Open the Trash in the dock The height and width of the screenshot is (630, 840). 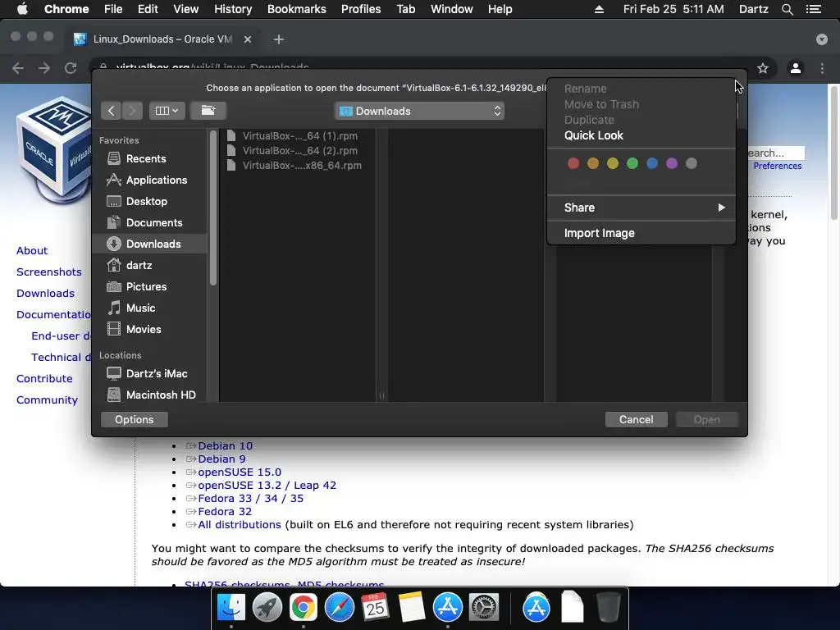[608, 608]
